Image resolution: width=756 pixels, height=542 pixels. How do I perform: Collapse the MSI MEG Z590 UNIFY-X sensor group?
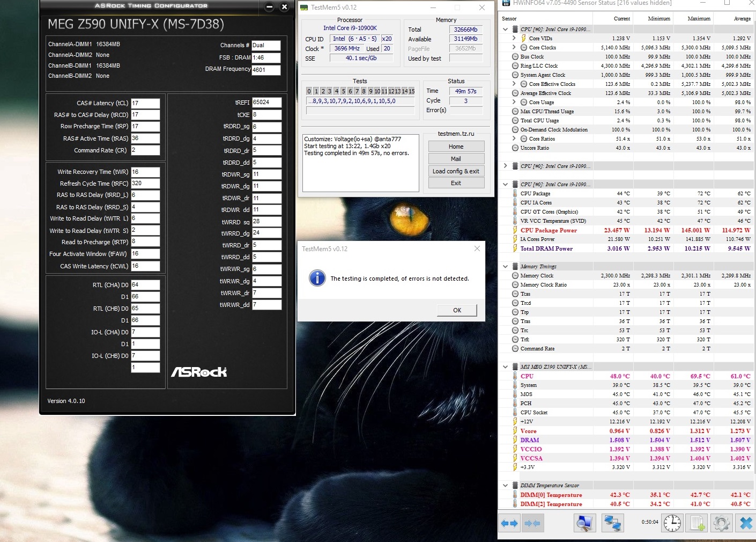point(506,367)
